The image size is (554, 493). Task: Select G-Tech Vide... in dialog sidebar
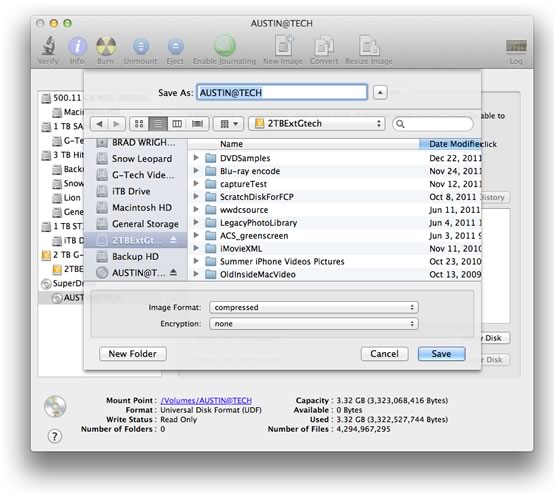pos(136,175)
